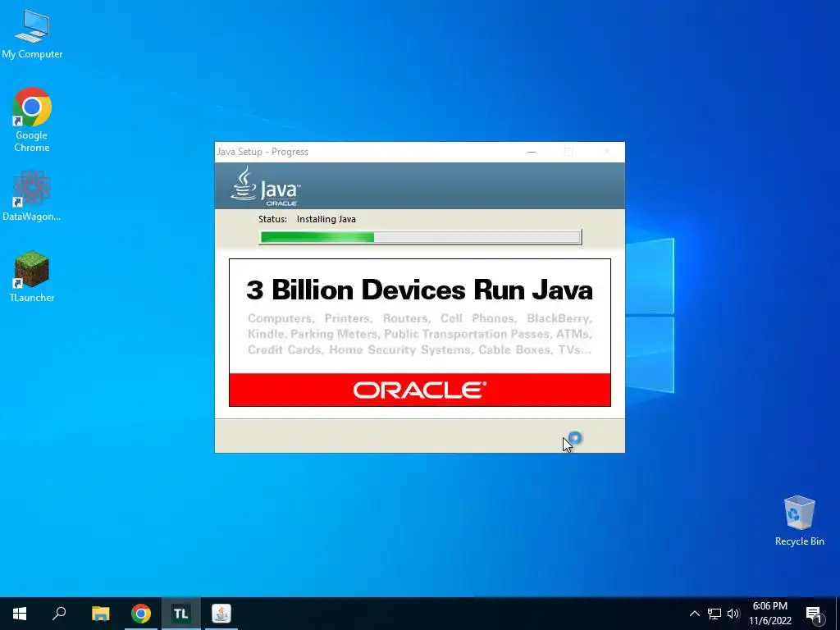The height and width of the screenshot is (630, 840).
Task: Click the installation progress bar
Action: tap(420, 237)
